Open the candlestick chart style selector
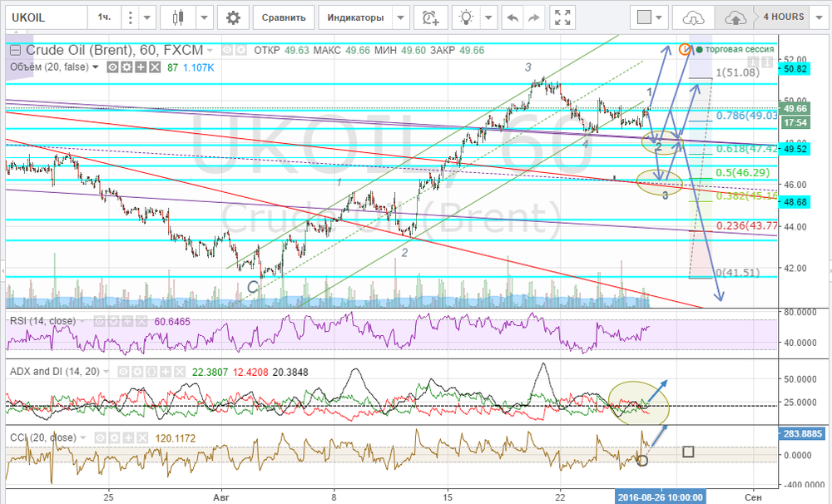This screenshot has width=832, height=504. click(x=178, y=17)
